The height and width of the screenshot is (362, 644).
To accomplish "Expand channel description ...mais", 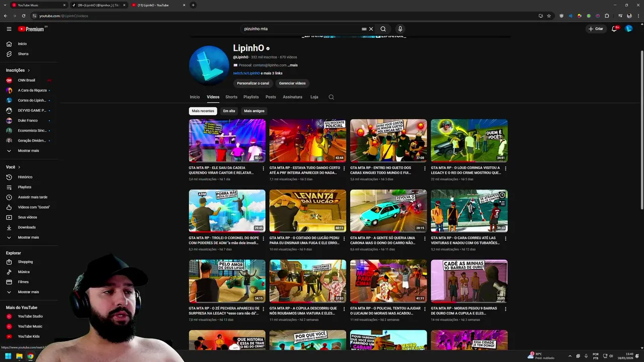I will tap(293, 65).
